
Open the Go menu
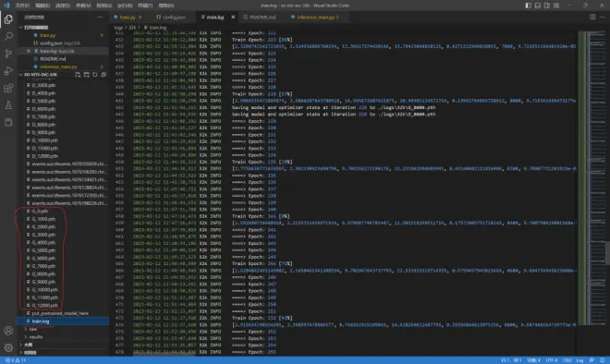coord(104,6)
